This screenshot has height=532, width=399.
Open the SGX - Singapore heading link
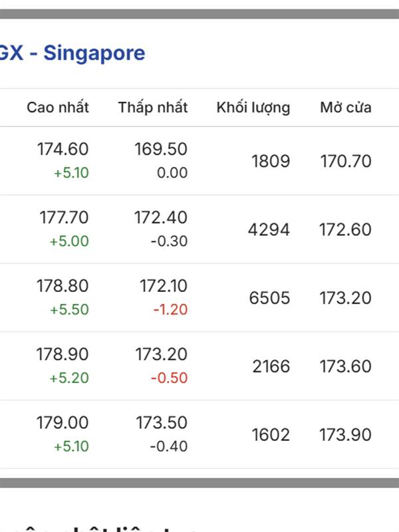72,53
